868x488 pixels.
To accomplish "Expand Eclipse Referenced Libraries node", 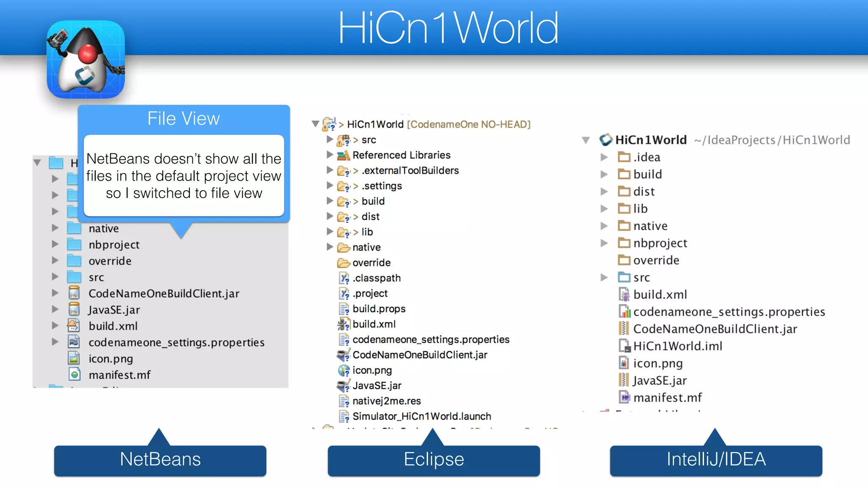I will (x=330, y=155).
